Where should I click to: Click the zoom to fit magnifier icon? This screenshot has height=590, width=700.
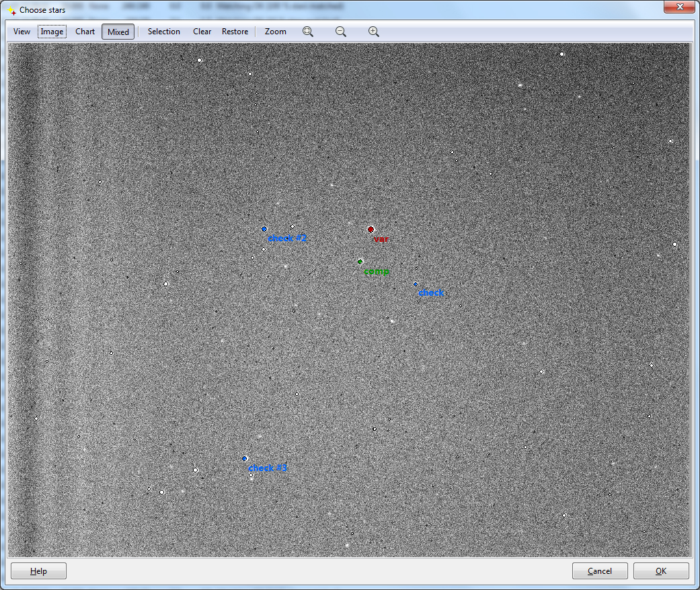(x=308, y=32)
